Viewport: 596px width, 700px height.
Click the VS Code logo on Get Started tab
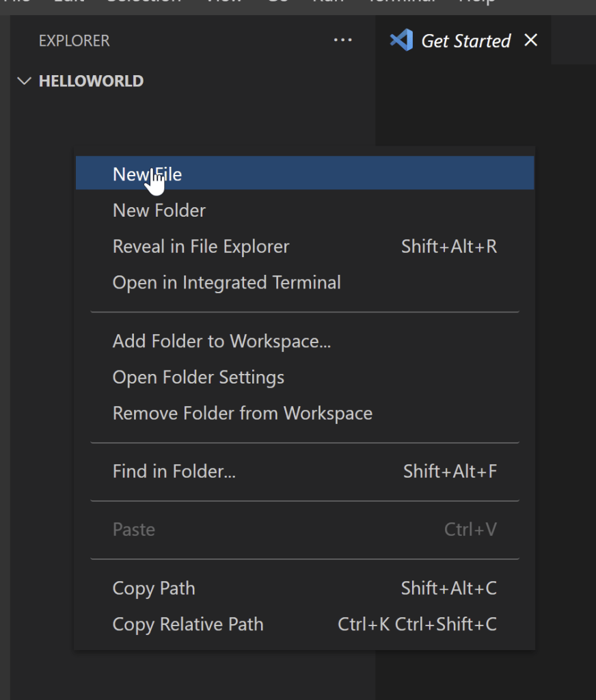point(401,40)
